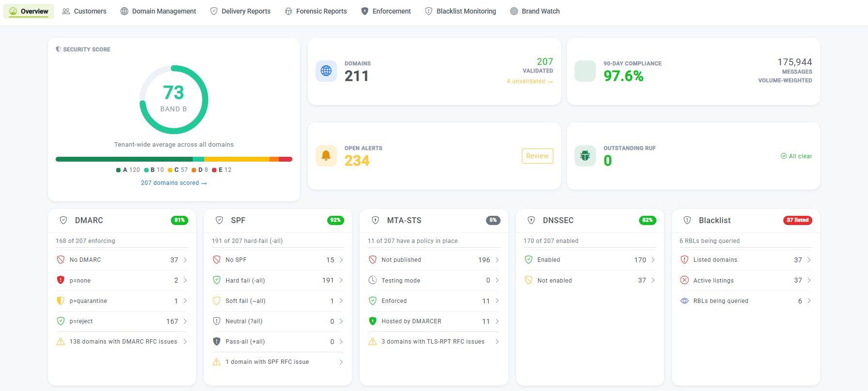The width and height of the screenshot is (868, 391).
Task: Switch to Domain Management tab
Action: [158, 11]
